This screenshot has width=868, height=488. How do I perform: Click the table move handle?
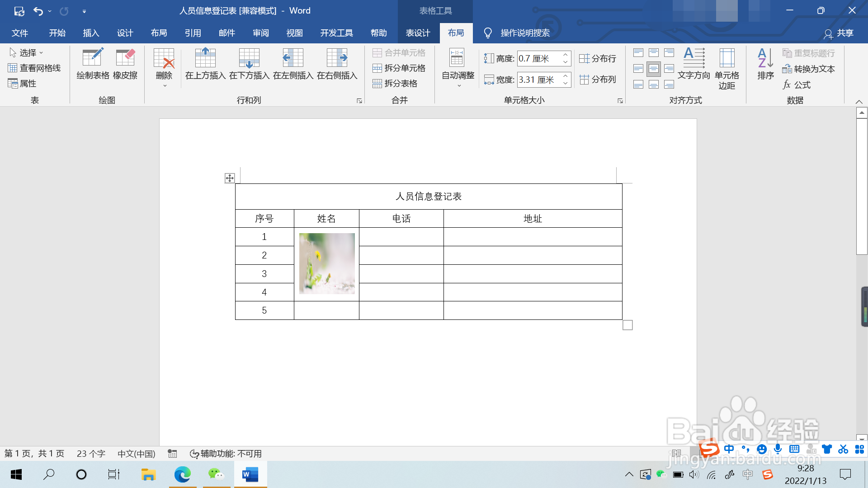click(230, 178)
